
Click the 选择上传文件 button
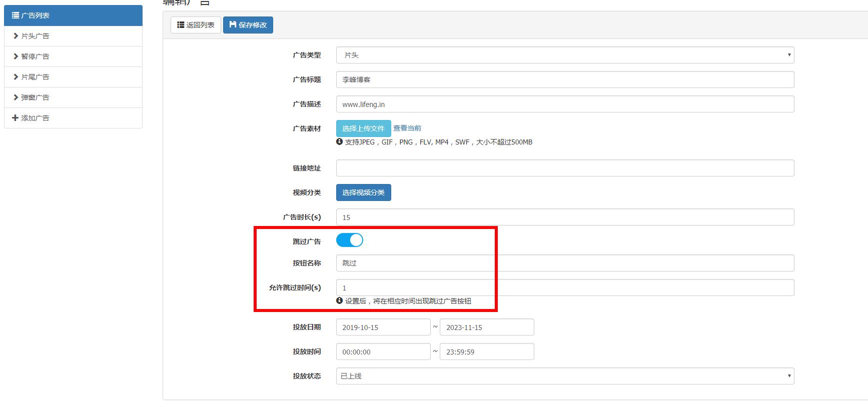[x=363, y=128]
